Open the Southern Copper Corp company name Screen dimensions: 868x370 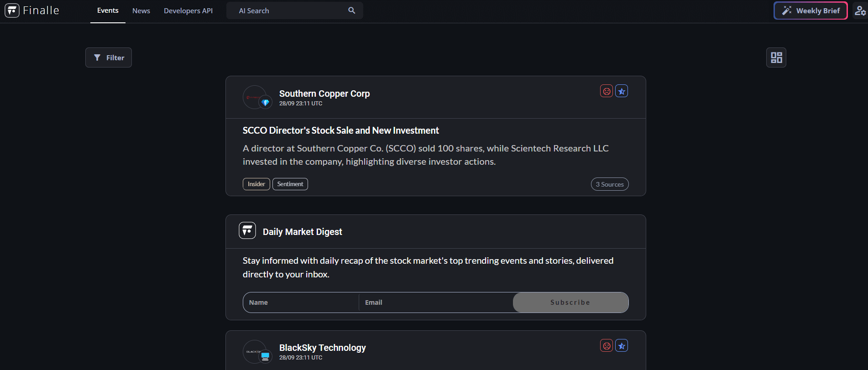click(x=324, y=94)
